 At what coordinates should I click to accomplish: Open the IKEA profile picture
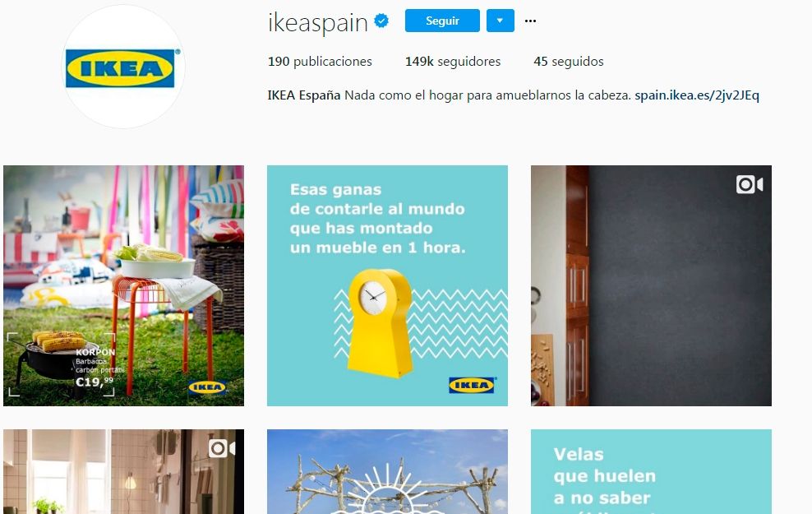coord(123,67)
